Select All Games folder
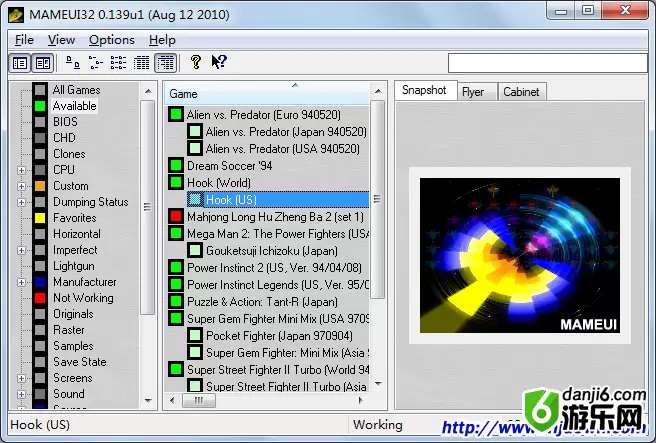This screenshot has height=443, width=656. pos(77,90)
